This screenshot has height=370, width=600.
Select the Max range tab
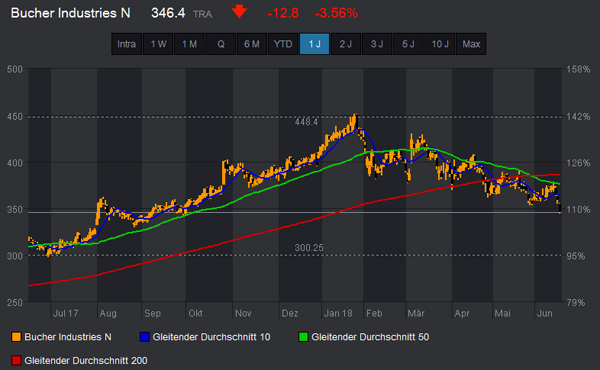tap(471, 44)
